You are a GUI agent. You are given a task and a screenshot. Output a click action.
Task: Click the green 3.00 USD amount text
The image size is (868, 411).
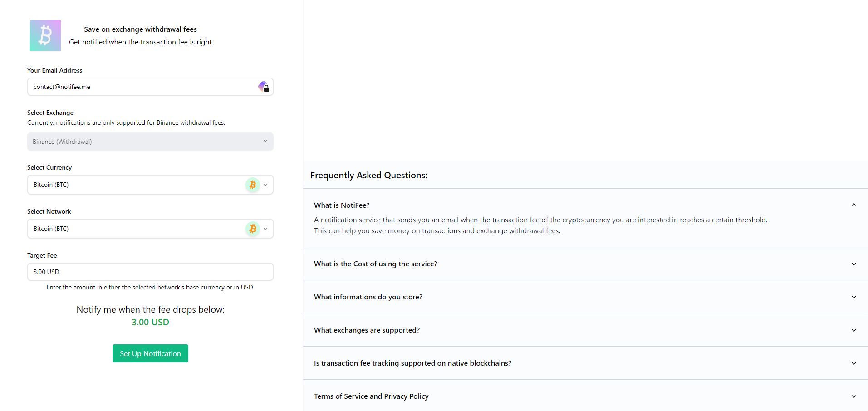(x=150, y=322)
